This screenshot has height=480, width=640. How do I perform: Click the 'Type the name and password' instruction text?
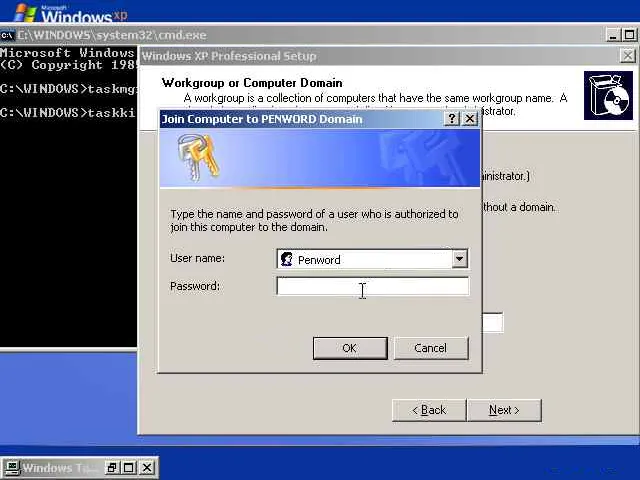[x=314, y=220]
